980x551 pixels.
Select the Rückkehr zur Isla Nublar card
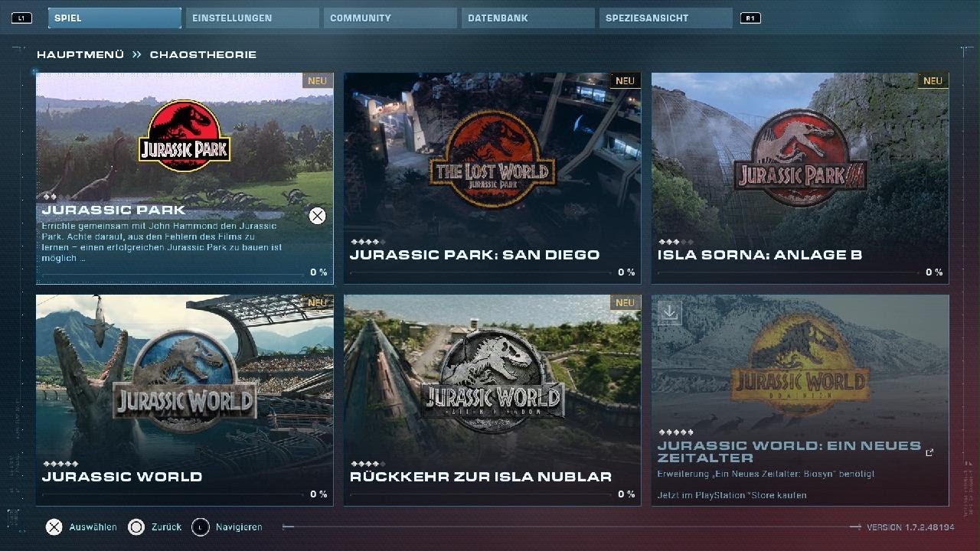492,400
